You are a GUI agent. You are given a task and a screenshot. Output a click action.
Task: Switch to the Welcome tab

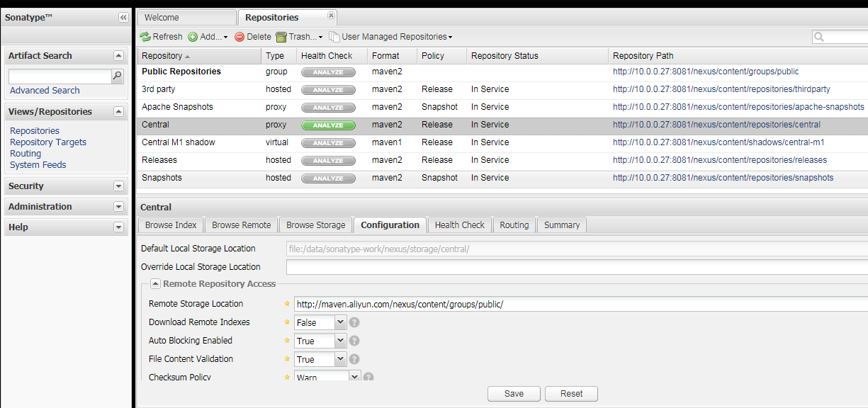pos(186,18)
